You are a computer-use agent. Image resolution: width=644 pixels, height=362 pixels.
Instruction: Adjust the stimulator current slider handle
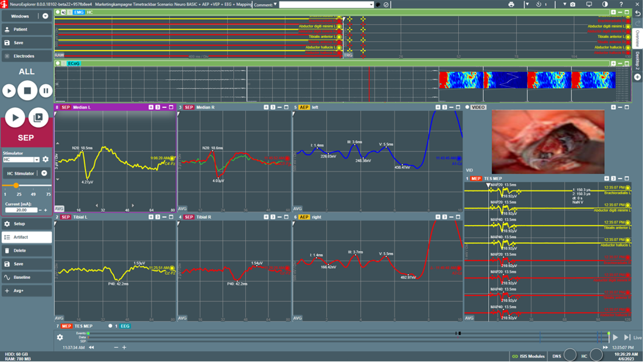click(16, 186)
